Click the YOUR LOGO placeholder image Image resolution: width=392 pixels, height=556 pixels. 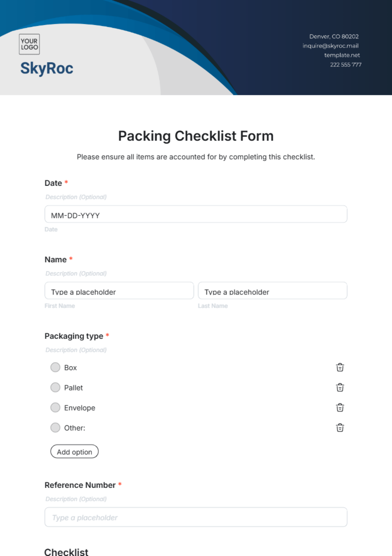point(29,44)
